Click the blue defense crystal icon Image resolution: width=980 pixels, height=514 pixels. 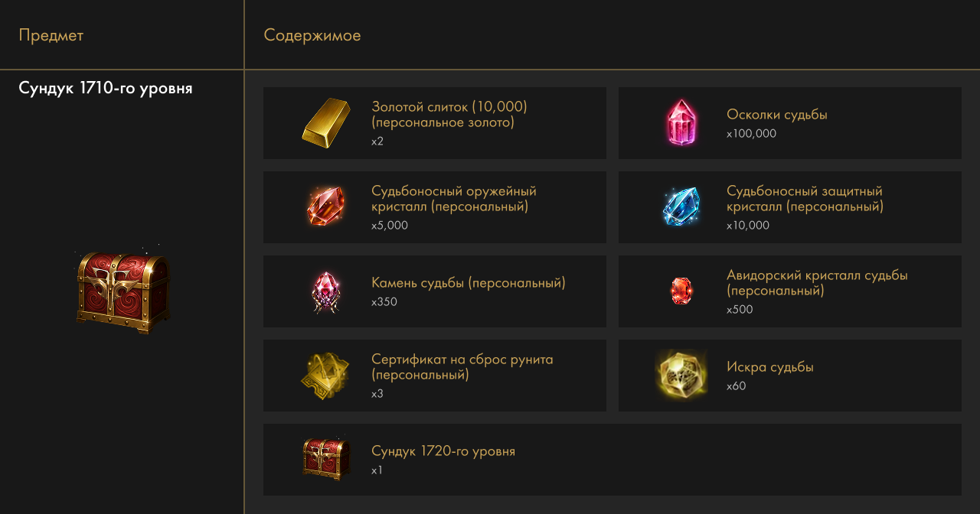click(681, 207)
